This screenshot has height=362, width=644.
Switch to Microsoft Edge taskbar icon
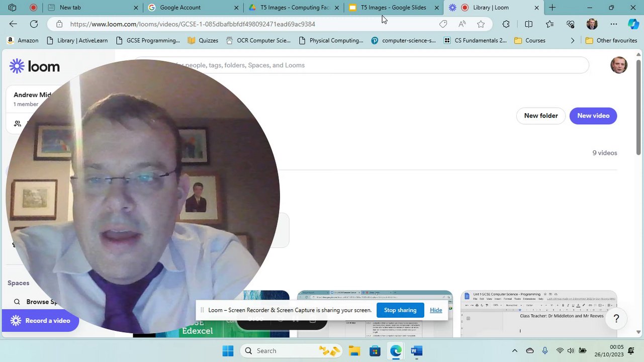tap(396, 350)
